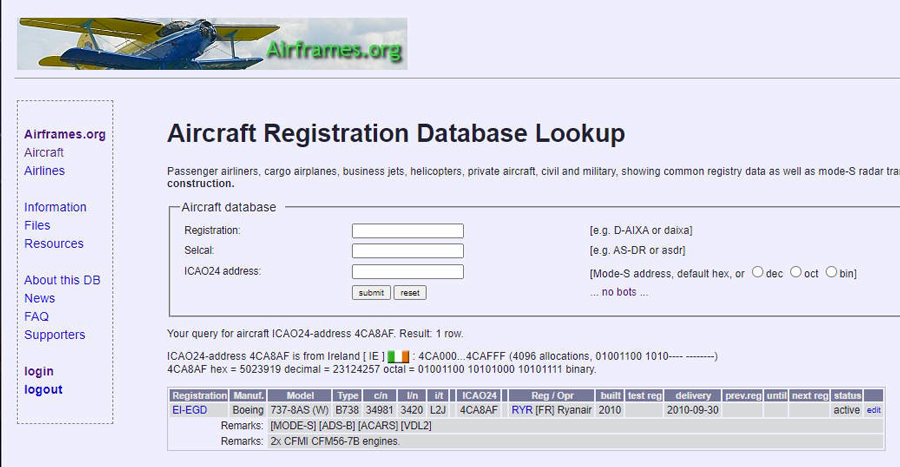This screenshot has height=467, width=900.
Task: Go to the Files sidebar link
Action: click(x=37, y=225)
